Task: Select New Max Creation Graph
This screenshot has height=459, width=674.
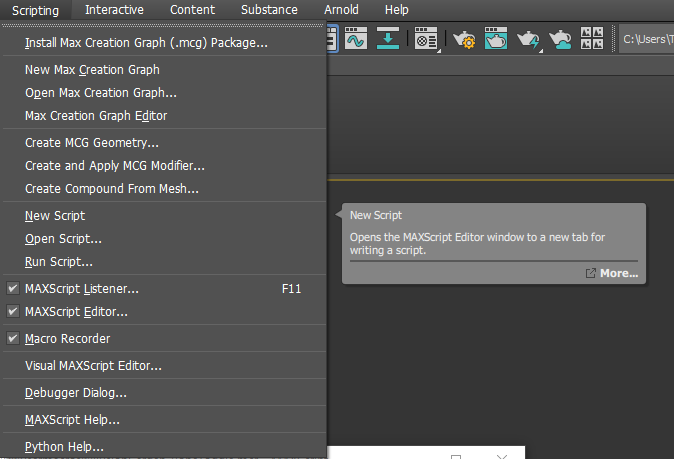Action: click(164, 70)
